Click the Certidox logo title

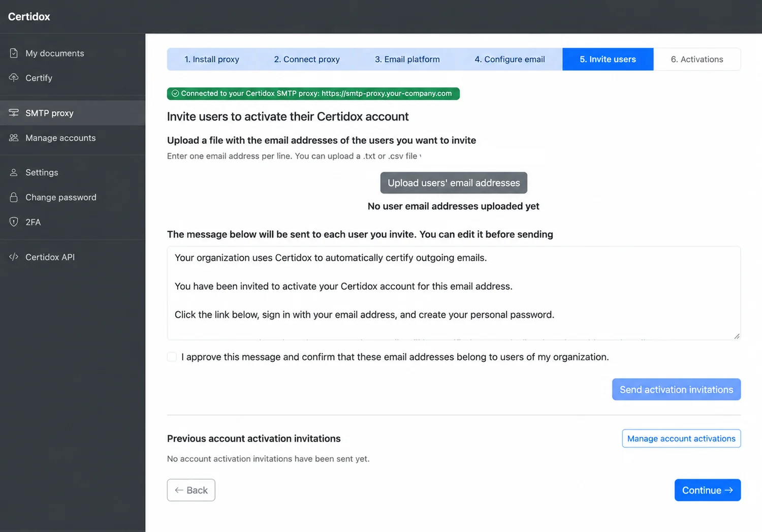tap(29, 17)
